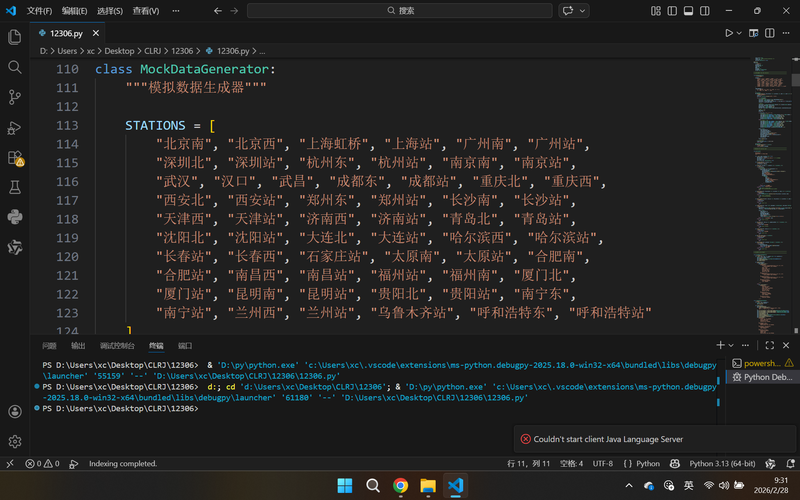The width and height of the screenshot is (800, 500).
Task: Click the Run Python File play button
Action: (x=729, y=33)
